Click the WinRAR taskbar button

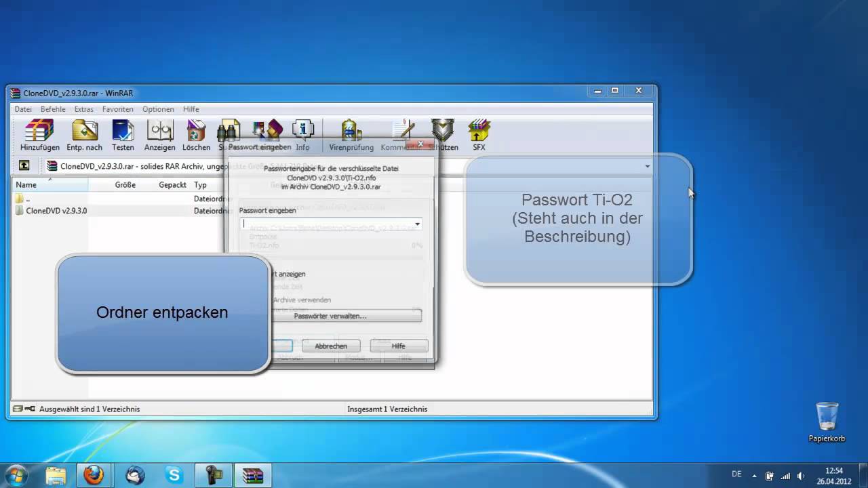tap(252, 475)
